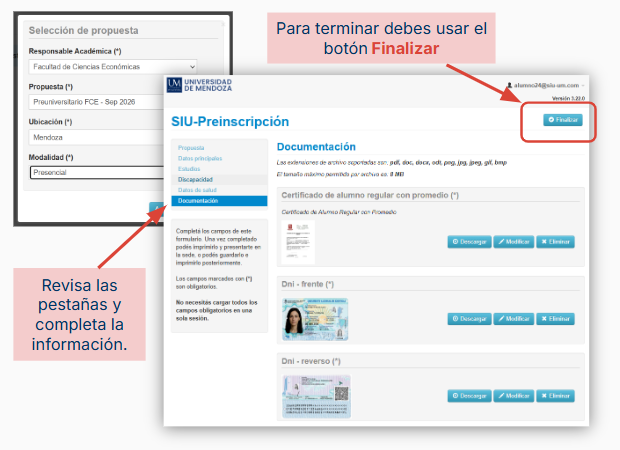This screenshot has width=620, height=450.
Task: Delete the Certificado de alumno regular document
Action: pyautogui.click(x=555, y=242)
